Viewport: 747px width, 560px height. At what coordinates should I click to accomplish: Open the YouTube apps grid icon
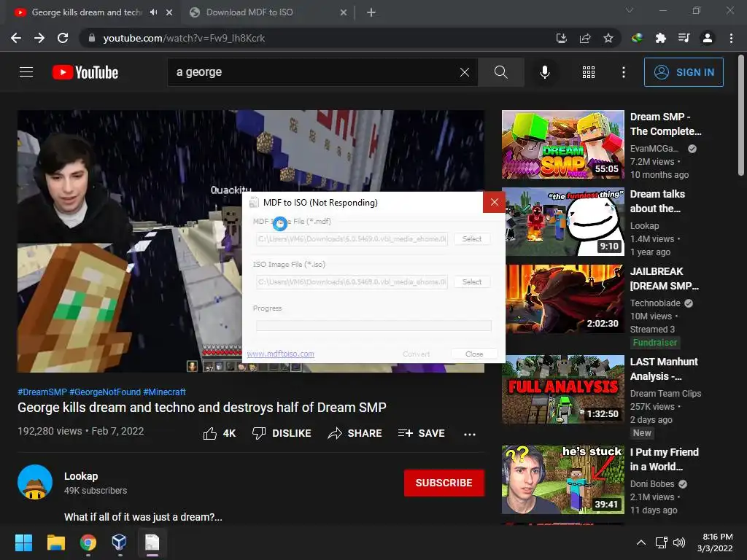[589, 72]
